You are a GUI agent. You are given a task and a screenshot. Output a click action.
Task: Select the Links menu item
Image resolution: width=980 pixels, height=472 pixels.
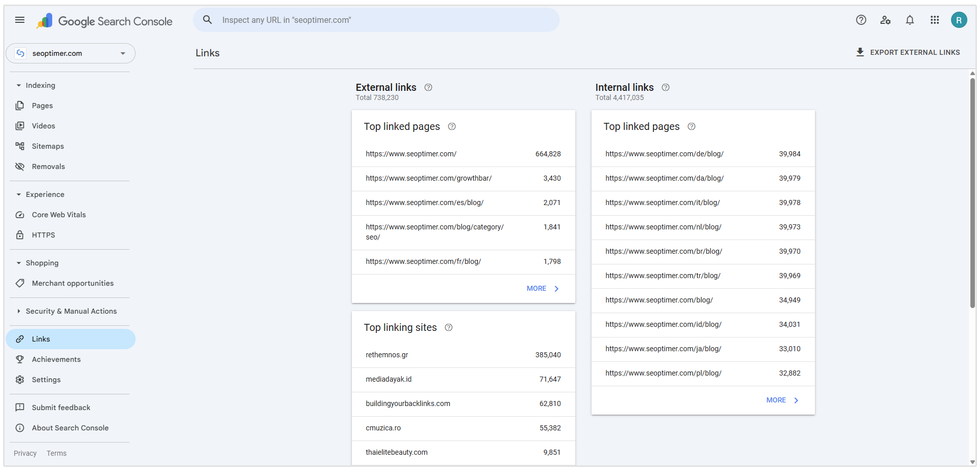(71, 339)
